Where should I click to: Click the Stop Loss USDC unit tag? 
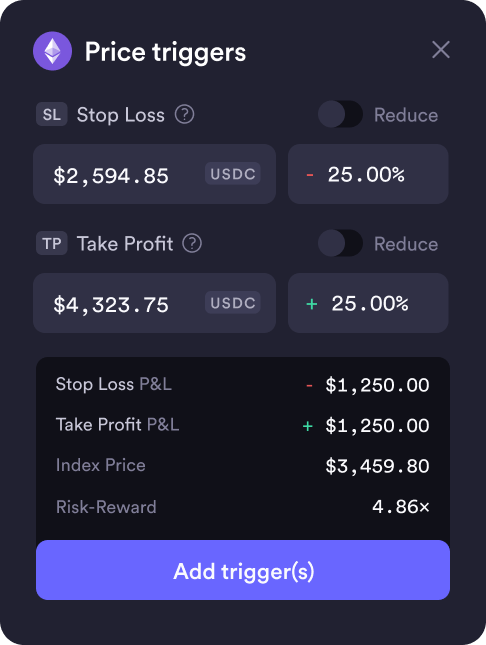[233, 174]
